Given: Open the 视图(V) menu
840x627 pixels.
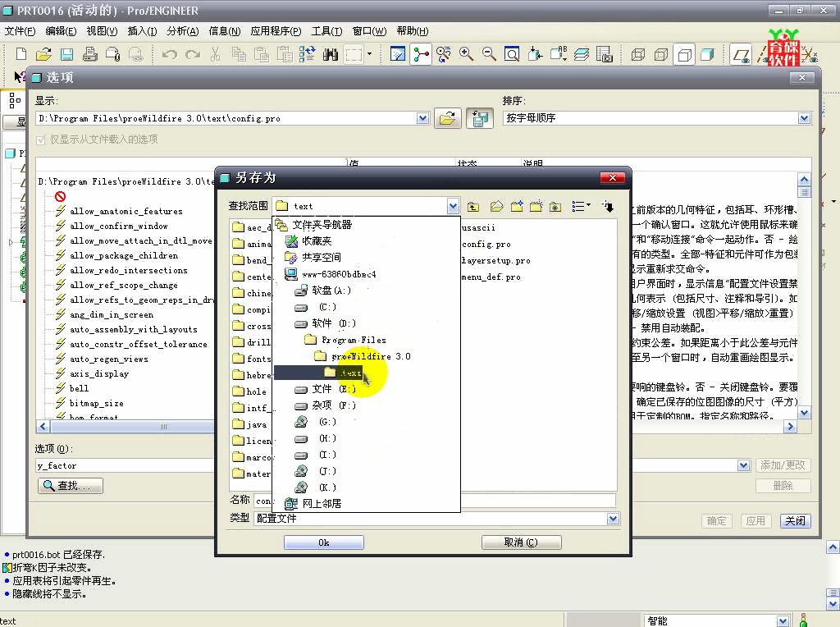Looking at the screenshot, I should coord(102,31).
